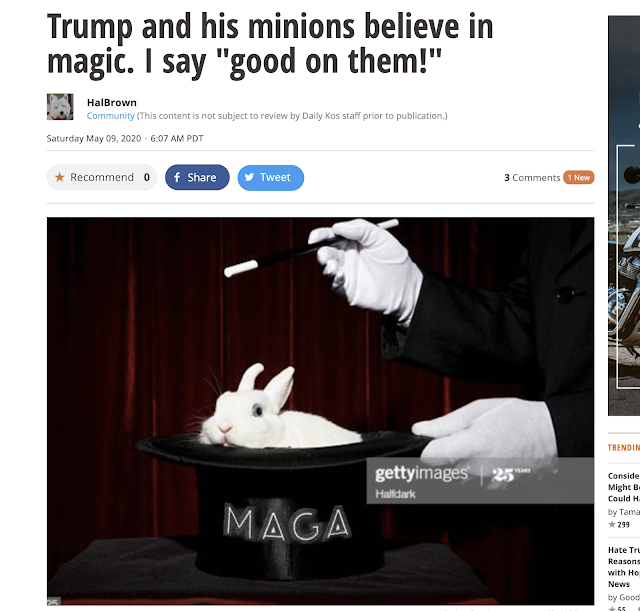The image size is (640, 611).
Task: Click the motorcycle advertisement in sidebar
Action: click(624, 216)
